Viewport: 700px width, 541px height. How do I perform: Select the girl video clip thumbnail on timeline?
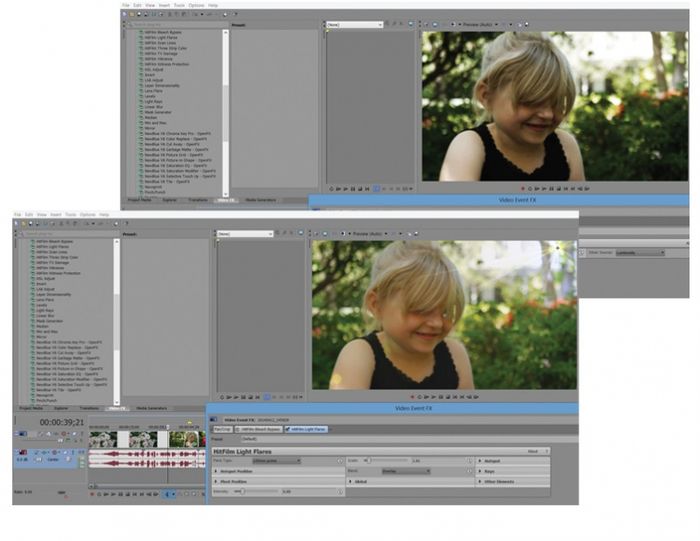[185, 439]
